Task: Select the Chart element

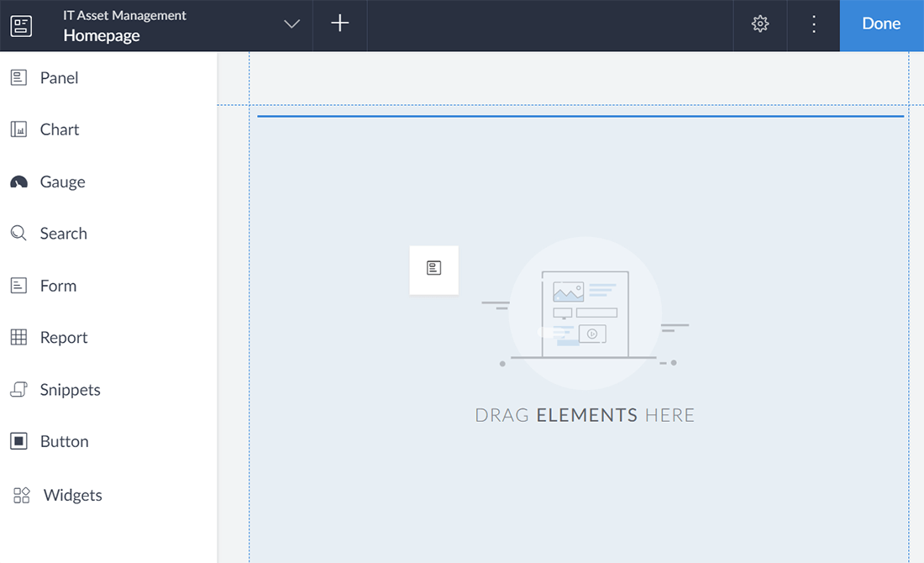Action: pos(59,129)
